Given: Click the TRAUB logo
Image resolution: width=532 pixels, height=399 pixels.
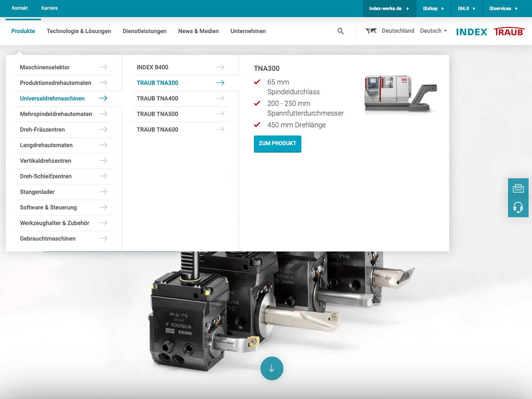Looking at the screenshot, I should coord(509,32).
